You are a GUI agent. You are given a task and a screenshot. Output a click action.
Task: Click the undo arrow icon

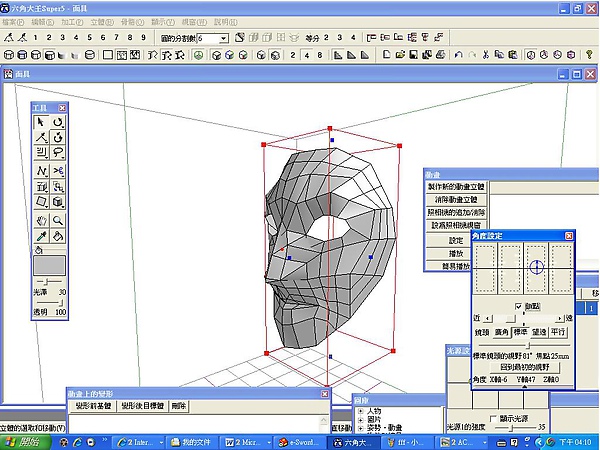[x=459, y=55]
